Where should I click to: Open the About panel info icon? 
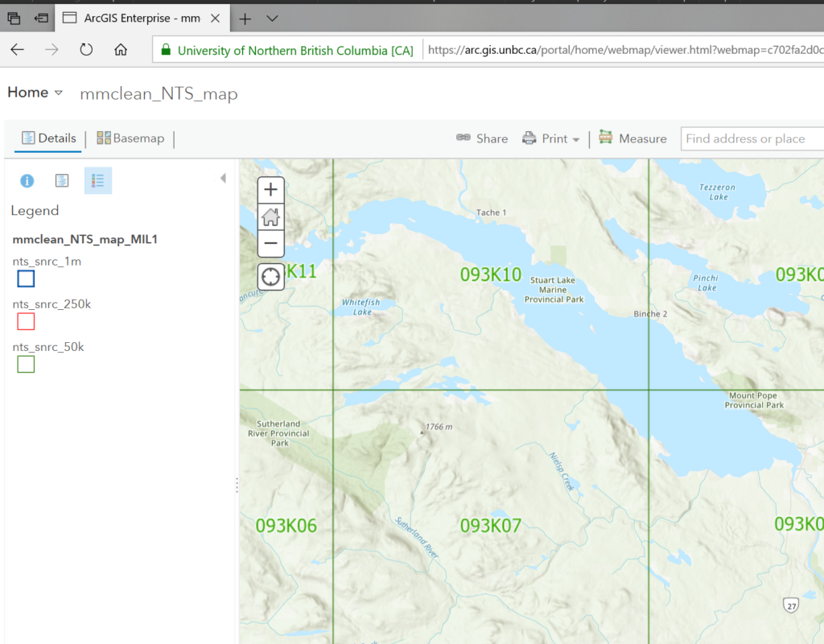click(x=27, y=180)
